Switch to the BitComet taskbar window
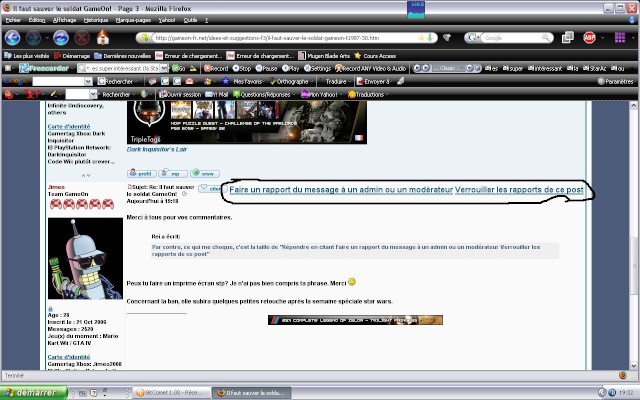The height and width of the screenshot is (400, 640). pos(172,393)
